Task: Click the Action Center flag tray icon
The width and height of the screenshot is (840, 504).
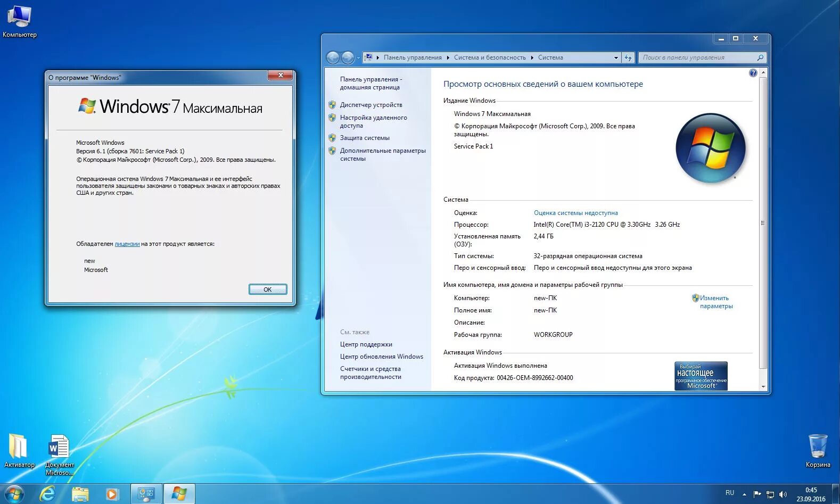Action: click(x=757, y=494)
